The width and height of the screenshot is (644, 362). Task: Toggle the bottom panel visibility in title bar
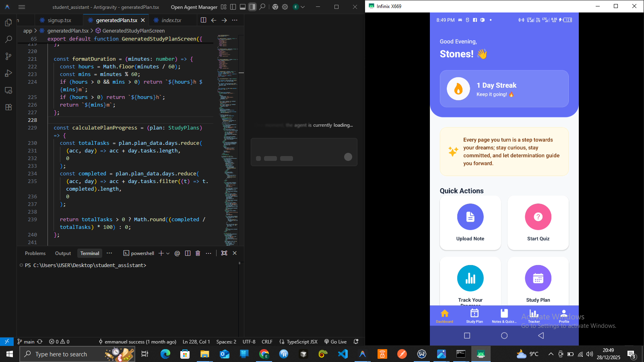243,7
